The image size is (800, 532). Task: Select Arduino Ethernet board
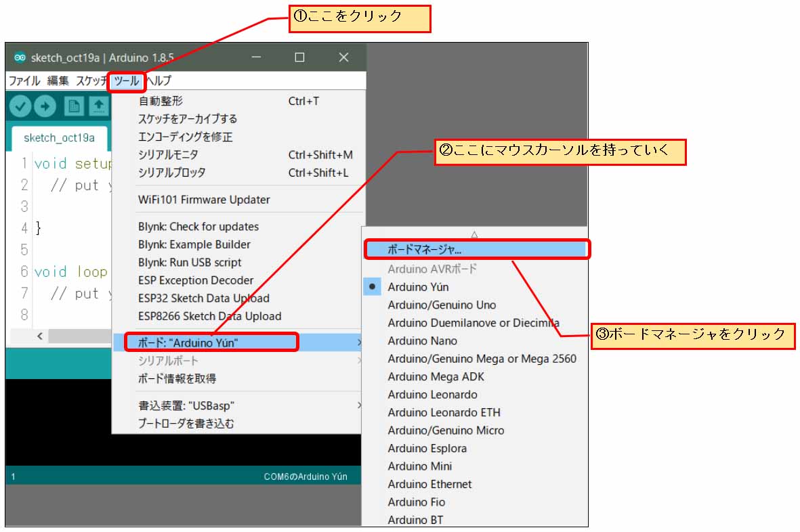coord(475,484)
